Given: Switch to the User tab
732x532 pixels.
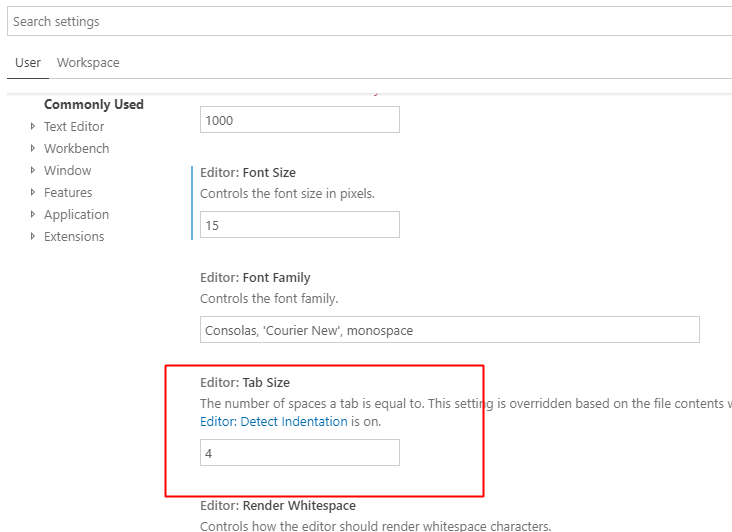Looking at the screenshot, I should [x=28, y=63].
